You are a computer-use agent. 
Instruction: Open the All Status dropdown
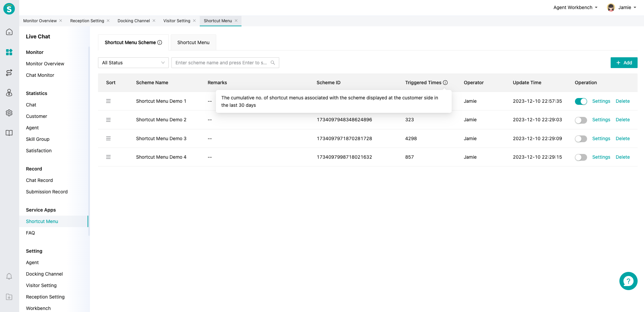(133, 63)
